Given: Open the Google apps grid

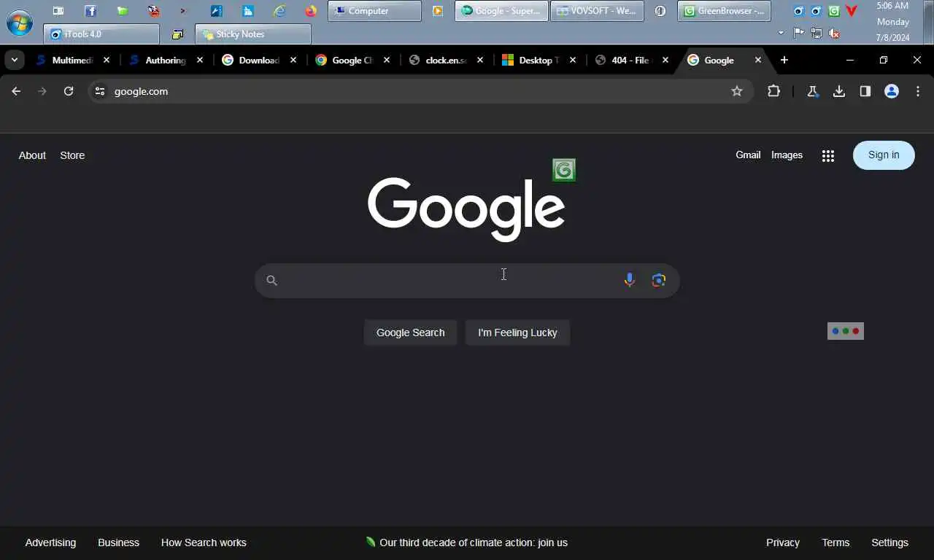Looking at the screenshot, I should coord(828,155).
